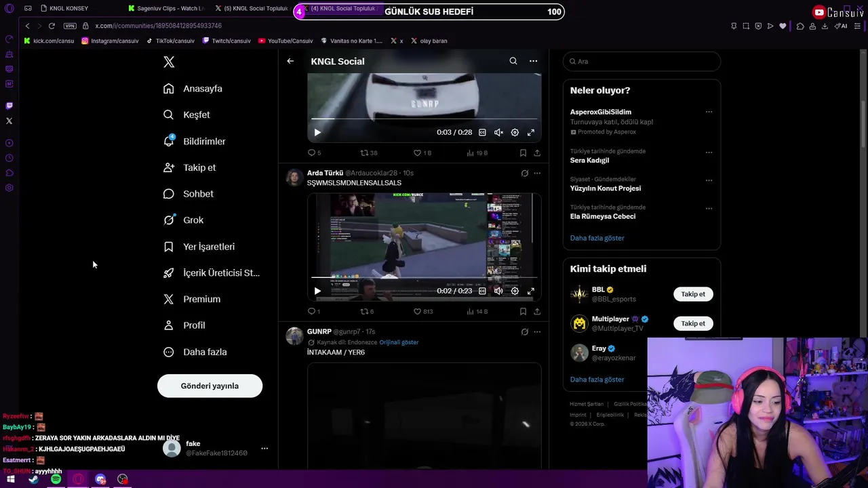868x488 pixels.
Task: Open Grok in sidebar
Action: [184, 220]
